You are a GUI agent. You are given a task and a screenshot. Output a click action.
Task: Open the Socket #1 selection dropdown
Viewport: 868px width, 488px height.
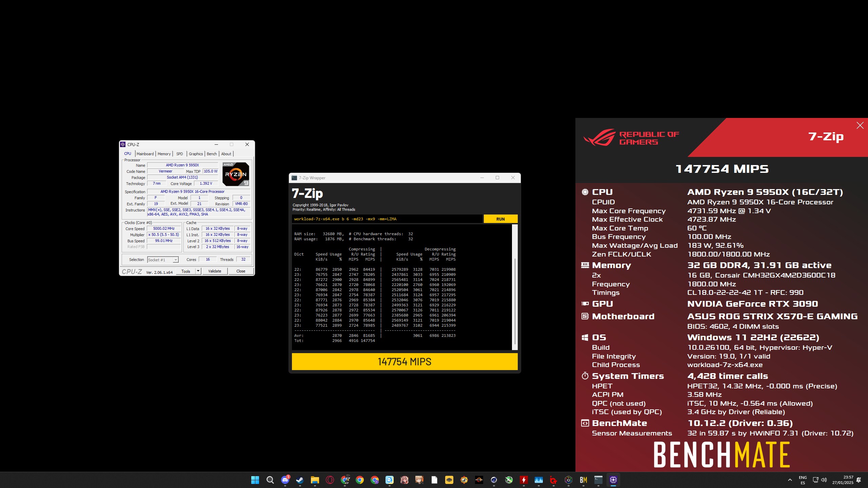(x=163, y=260)
